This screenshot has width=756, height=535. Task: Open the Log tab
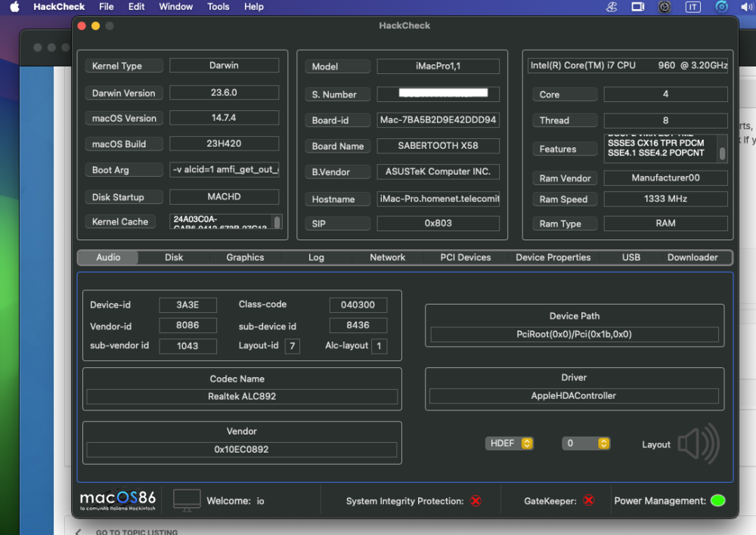(x=316, y=258)
